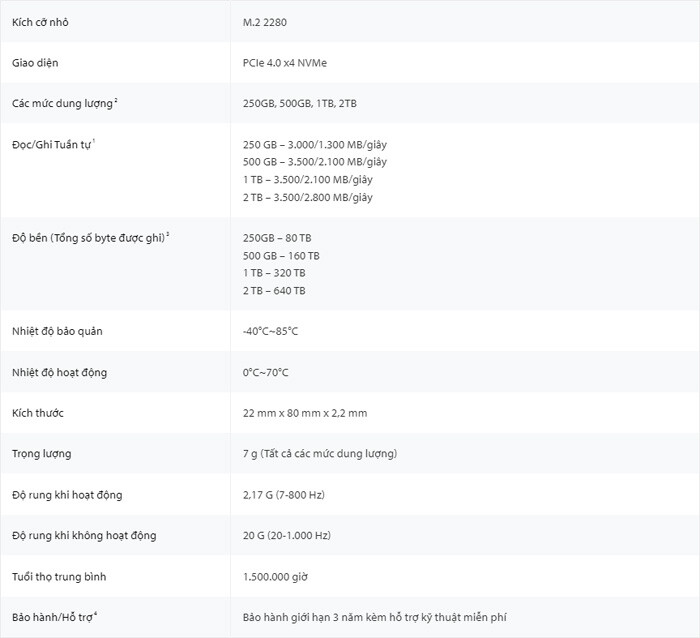This screenshot has height=638, width=700.
Task: Click footnote 4 next to 'Bảo hành/Hỗ trợ'
Action: (x=96, y=614)
